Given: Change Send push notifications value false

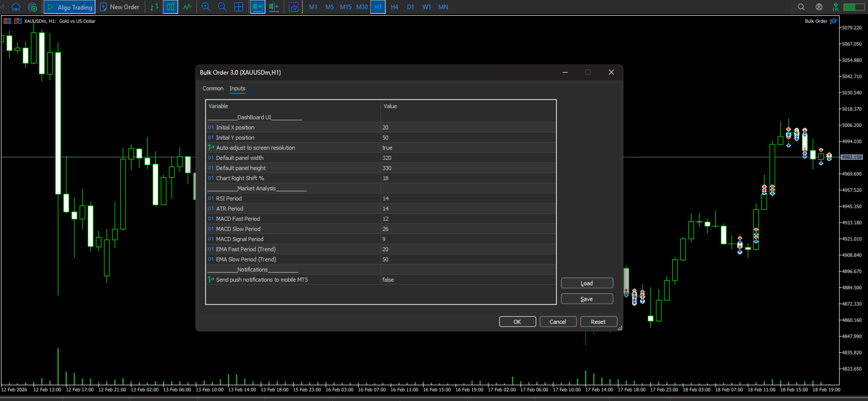Looking at the screenshot, I should [468, 280].
